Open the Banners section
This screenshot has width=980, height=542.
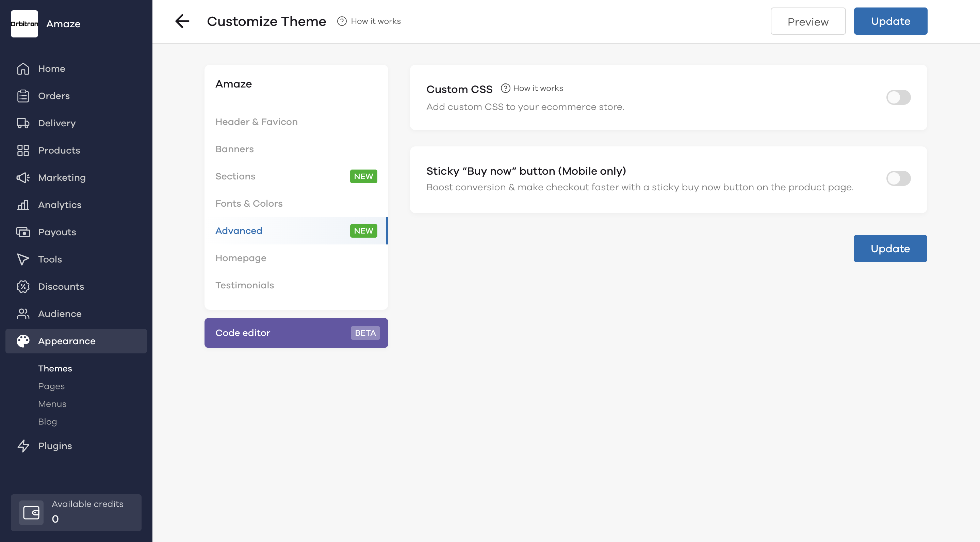point(296,149)
